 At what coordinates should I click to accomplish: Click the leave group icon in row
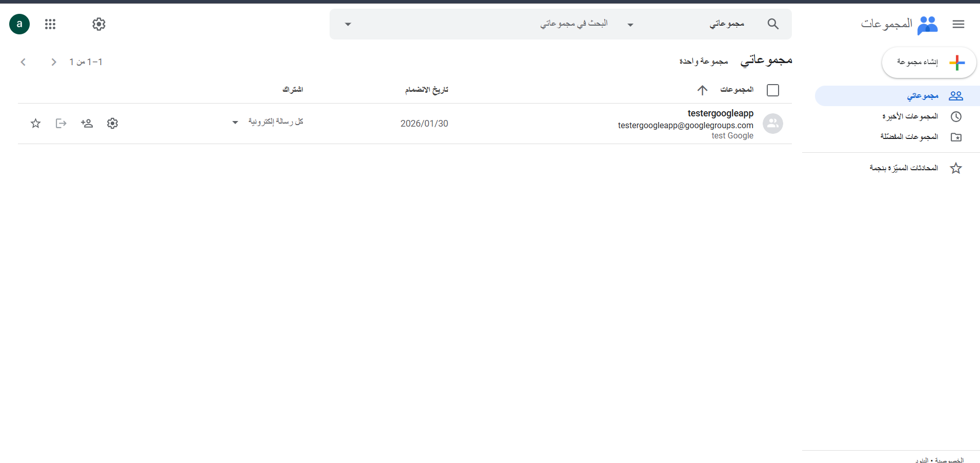[x=61, y=124]
